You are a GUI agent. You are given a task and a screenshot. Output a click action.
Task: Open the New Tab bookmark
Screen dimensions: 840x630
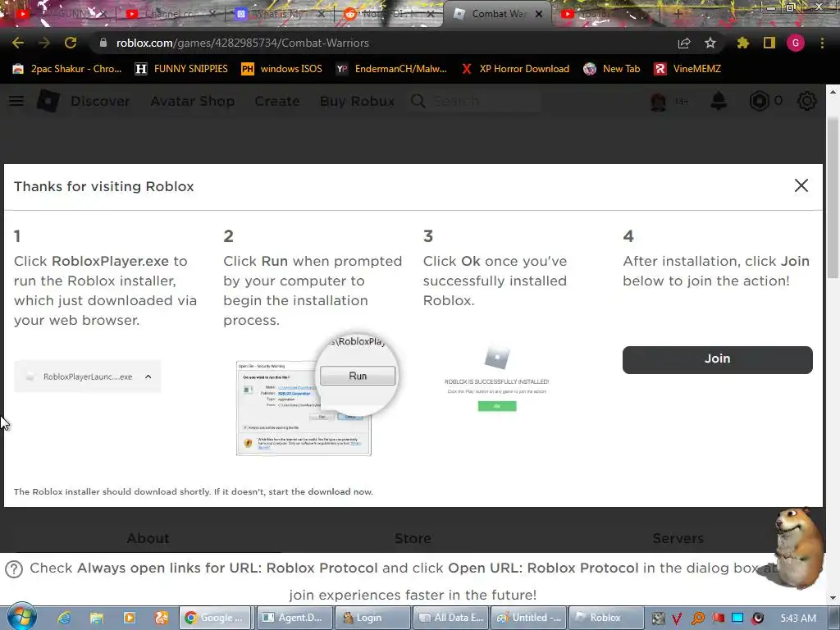tap(612, 69)
